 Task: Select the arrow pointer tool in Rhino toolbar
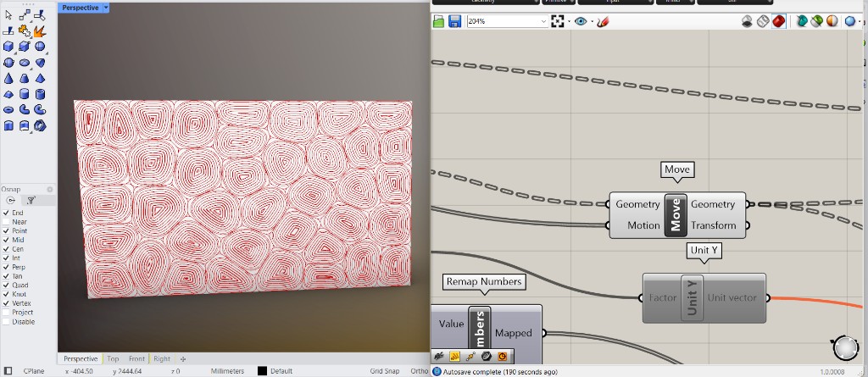[x=8, y=15]
